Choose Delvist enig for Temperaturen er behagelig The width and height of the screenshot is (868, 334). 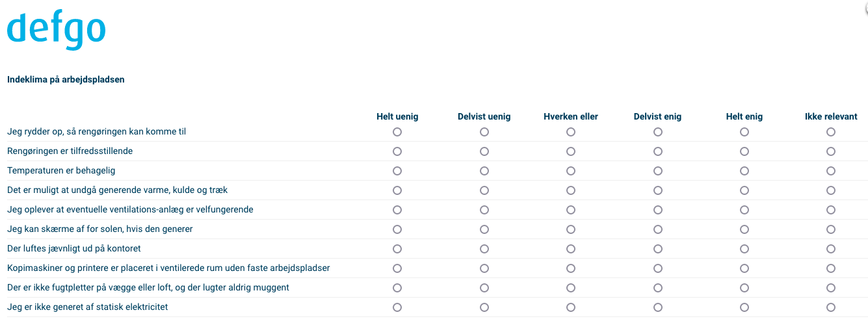(x=658, y=171)
